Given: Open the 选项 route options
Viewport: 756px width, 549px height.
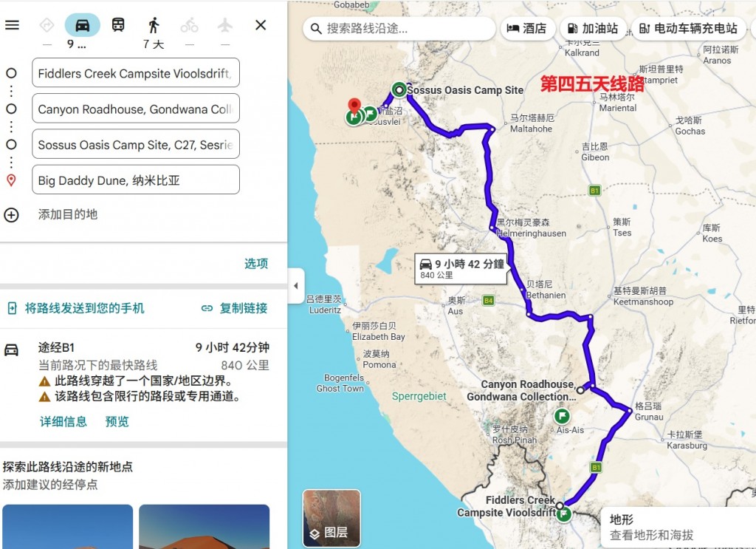Looking at the screenshot, I should click(256, 263).
